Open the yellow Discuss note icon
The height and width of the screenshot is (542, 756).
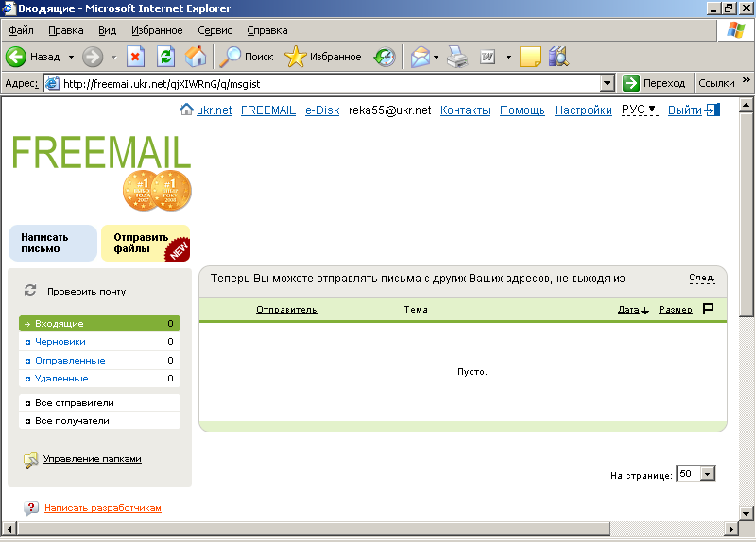pos(530,57)
